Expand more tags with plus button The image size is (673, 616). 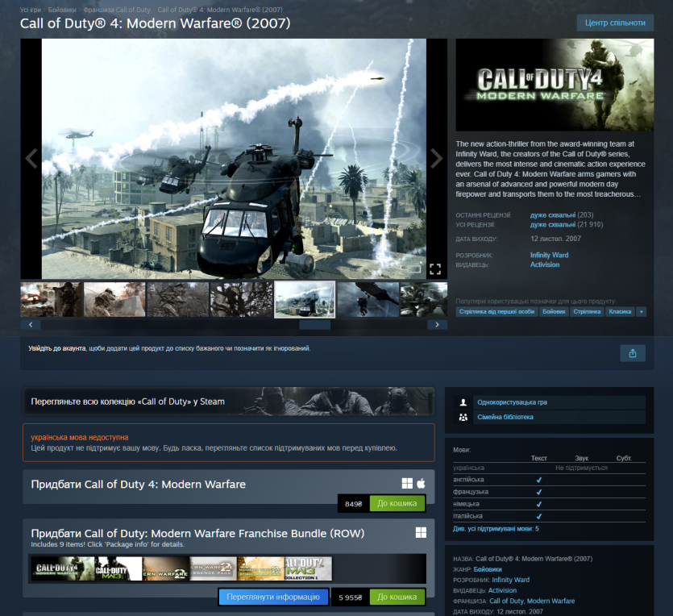[642, 312]
